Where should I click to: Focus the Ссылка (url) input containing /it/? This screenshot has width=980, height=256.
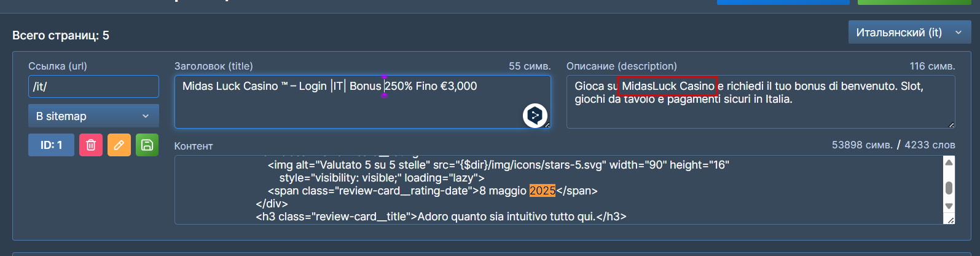(93, 87)
